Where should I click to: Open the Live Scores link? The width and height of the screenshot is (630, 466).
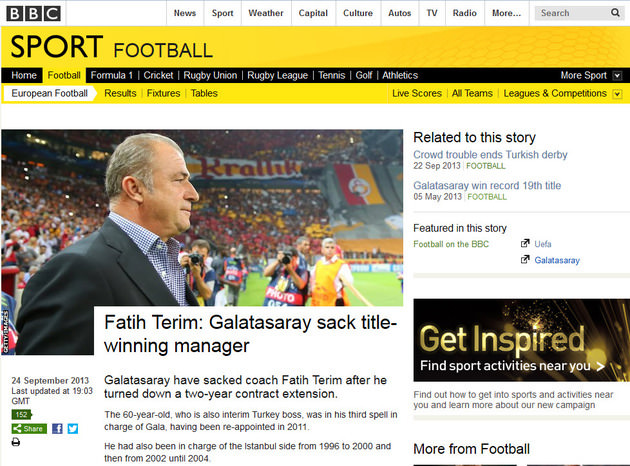(x=417, y=93)
